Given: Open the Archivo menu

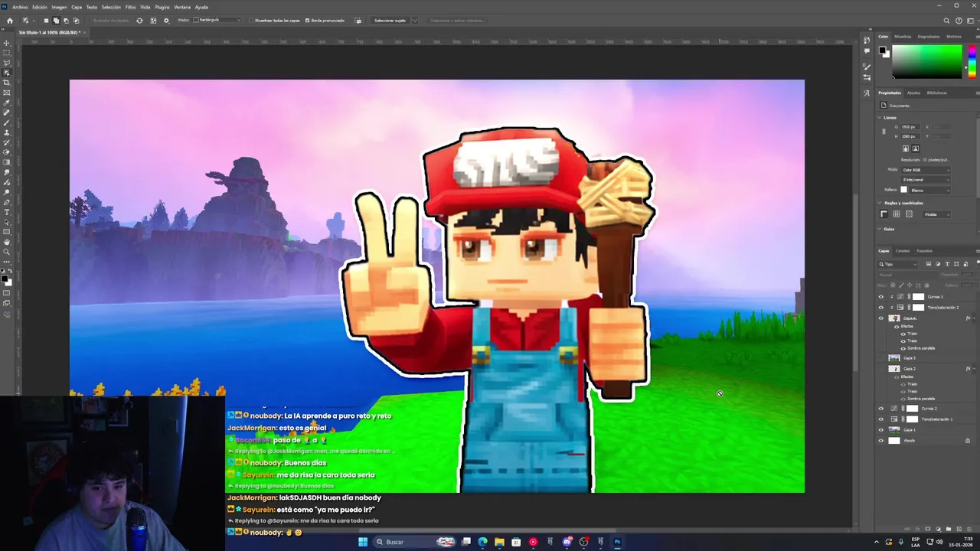Looking at the screenshot, I should (20, 7).
